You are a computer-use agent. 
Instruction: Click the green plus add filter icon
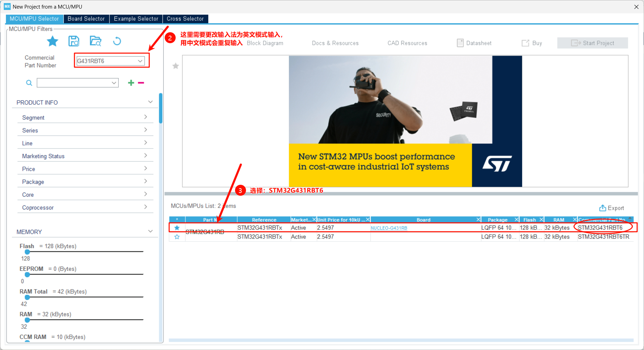(x=131, y=83)
